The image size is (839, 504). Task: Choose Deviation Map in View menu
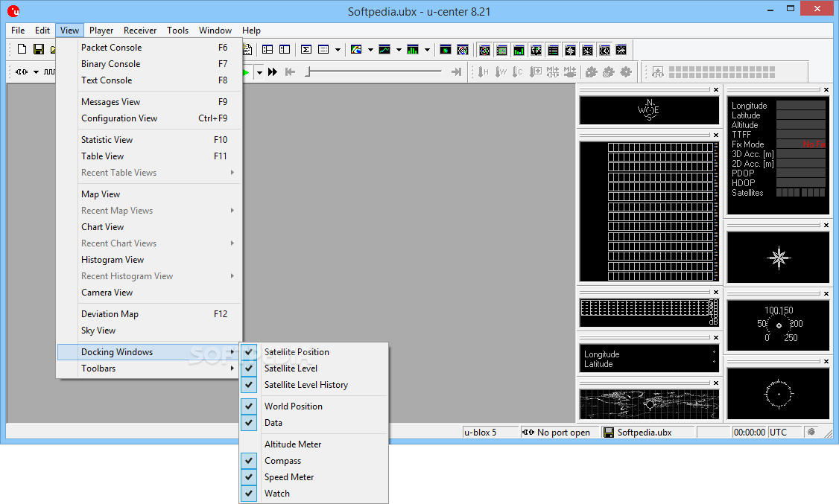click(x=148, y=313)
